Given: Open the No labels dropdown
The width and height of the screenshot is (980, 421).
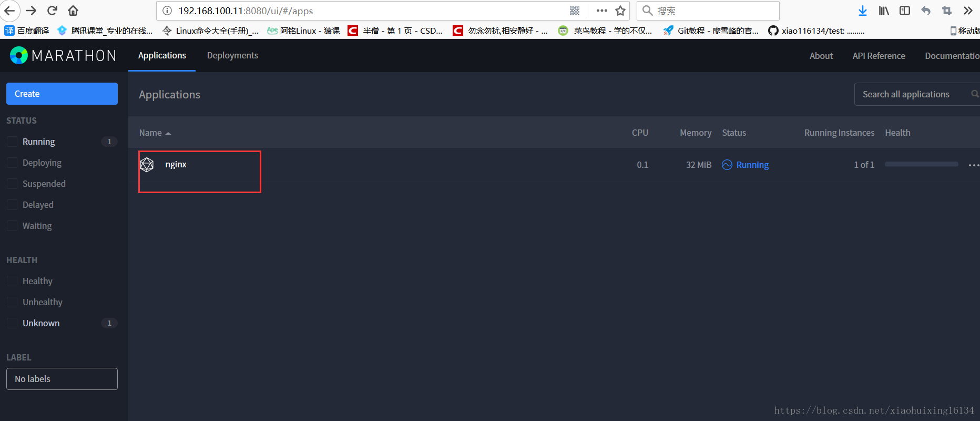Looking at the screenshot, I should click(62, 379).
